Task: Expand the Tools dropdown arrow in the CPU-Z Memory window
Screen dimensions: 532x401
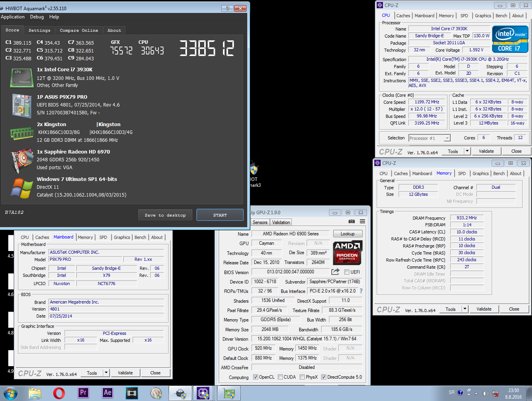Action: pos(465,309)
